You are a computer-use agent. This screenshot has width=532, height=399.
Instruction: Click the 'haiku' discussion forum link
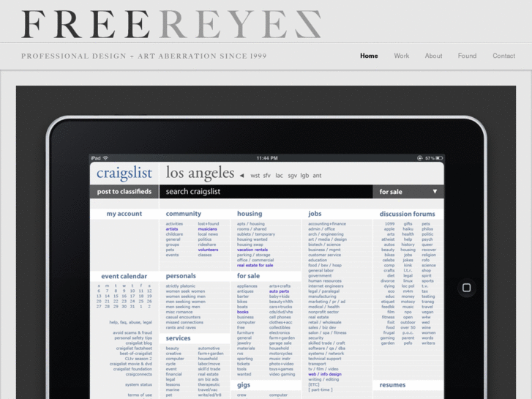pos(408,229)
